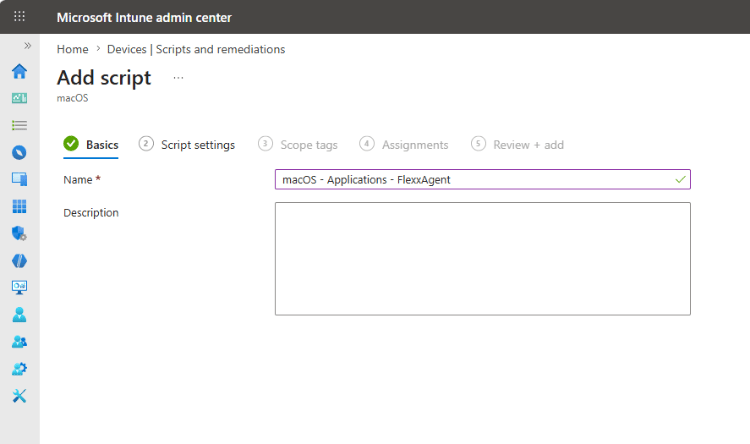Open the app launcher waffle icon
750x444 pixels.
pos(19,16)
